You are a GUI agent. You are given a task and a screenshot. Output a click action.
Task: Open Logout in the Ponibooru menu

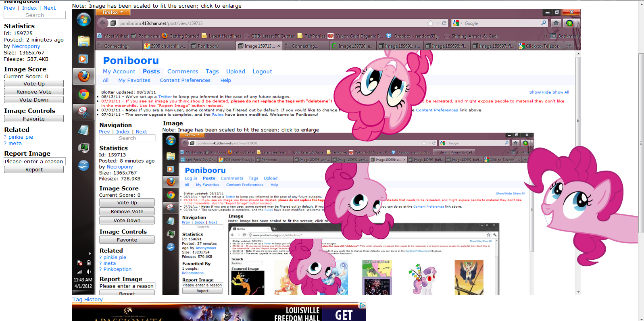[x=263, y=71]
